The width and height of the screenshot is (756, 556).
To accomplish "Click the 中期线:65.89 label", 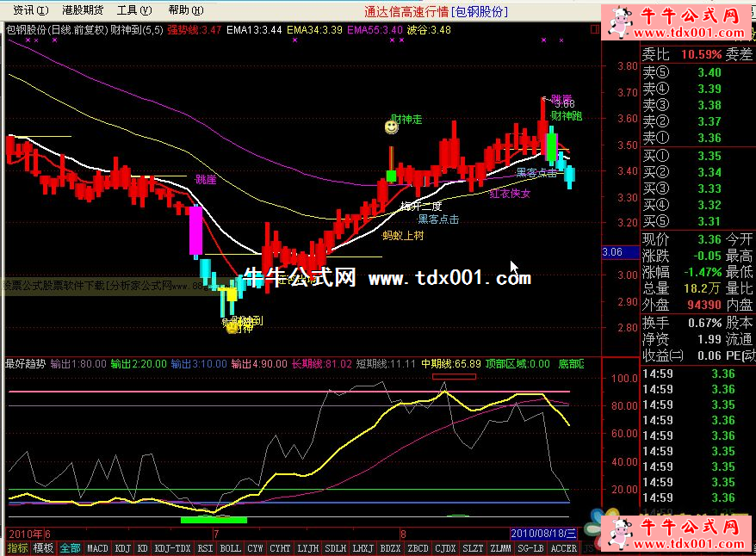I will 451,364.
